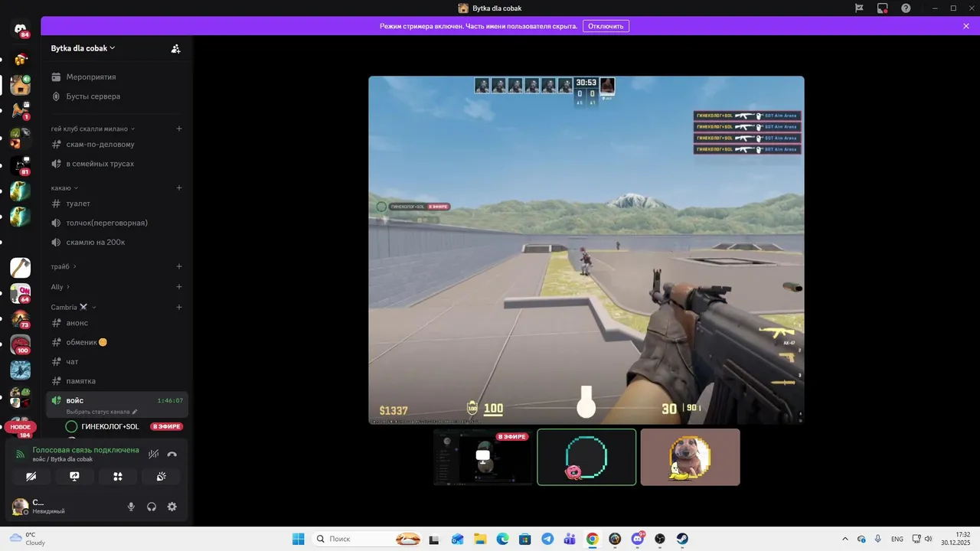The height and width of the screenshot is (551, 980).
Task: Dismiss the streamer mode banner
Action: point(966,26)
